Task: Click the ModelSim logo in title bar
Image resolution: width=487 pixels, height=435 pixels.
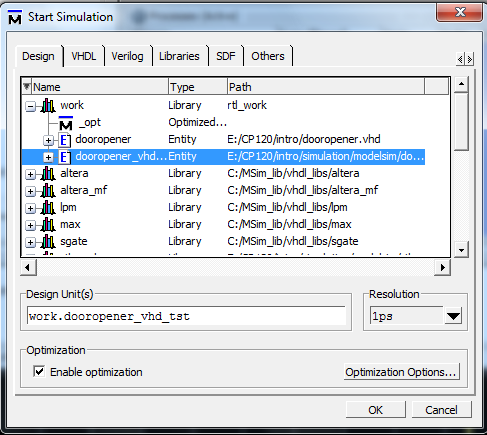Action: 15,17
